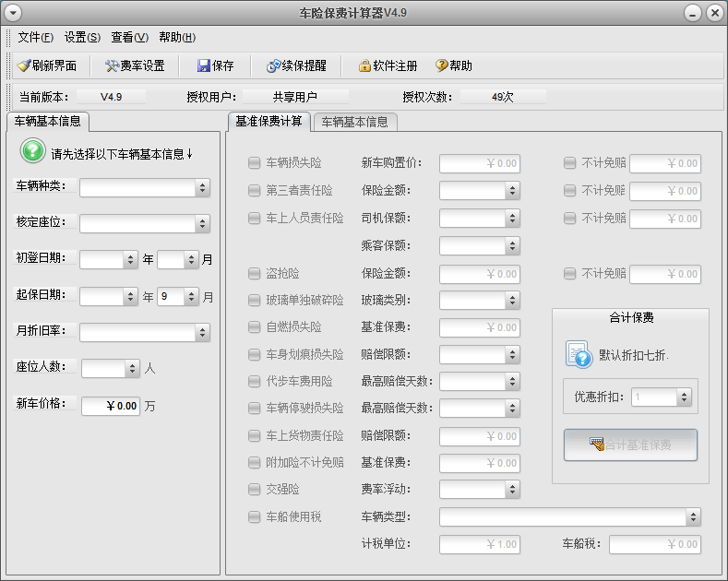Open 续保提醒 reminder icon

coord(273,65)
